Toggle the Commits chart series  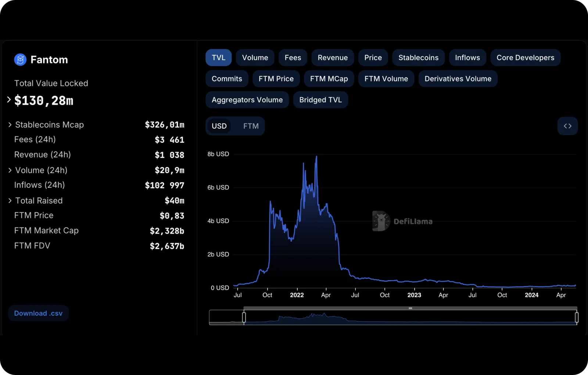coord(227,79)
